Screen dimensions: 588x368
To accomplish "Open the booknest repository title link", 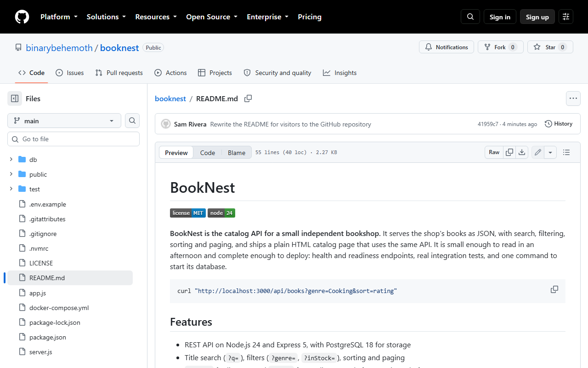I will tap(119, 48).
